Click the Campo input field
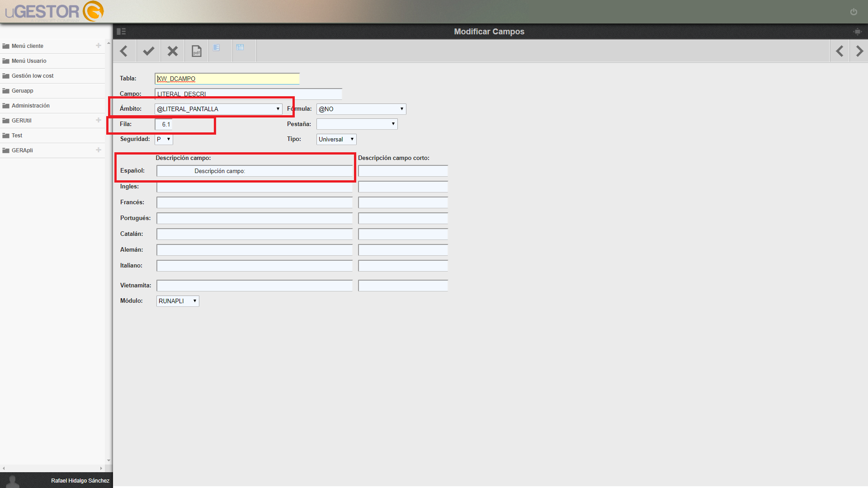 click(248, 94)
